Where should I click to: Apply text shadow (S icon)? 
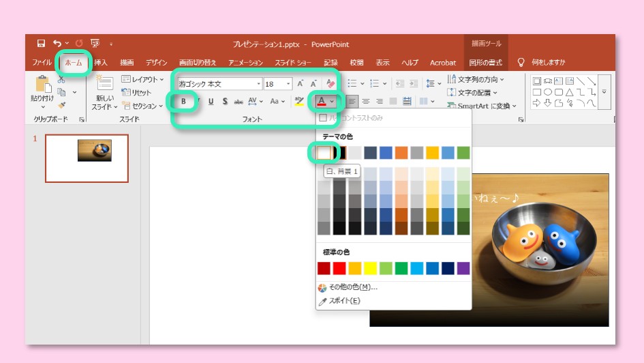pyautogui.click(x=225, y=101)
